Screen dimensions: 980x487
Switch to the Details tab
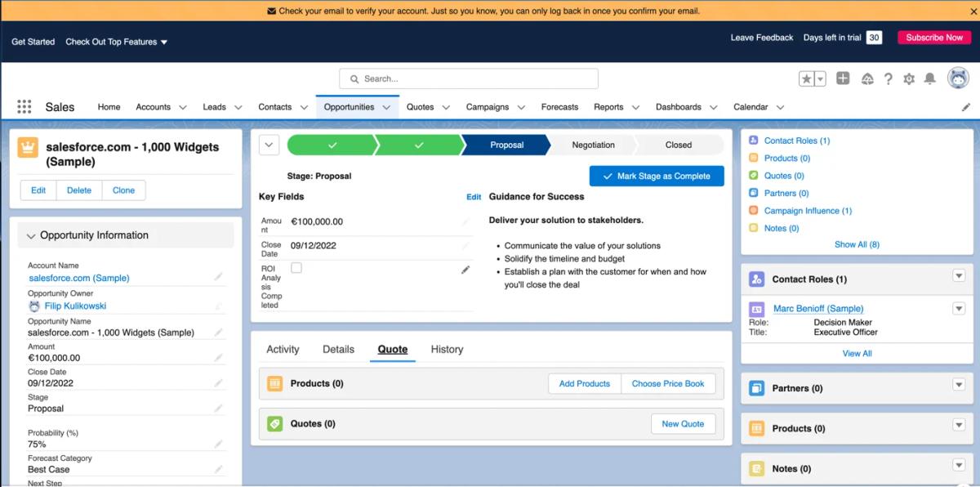[338, 349]
